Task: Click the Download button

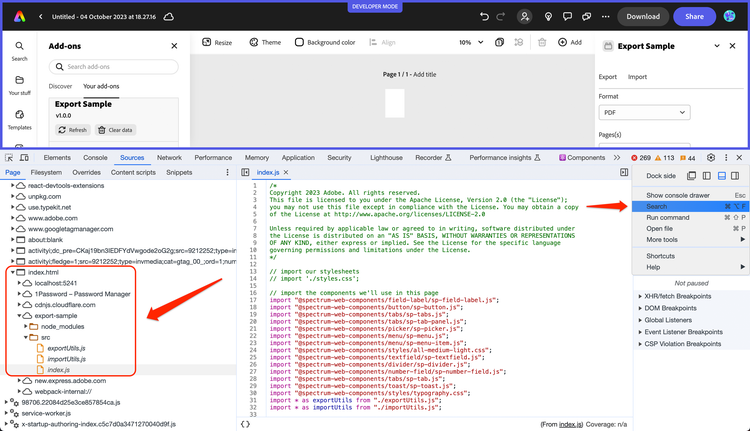Action: pos(642,17)
